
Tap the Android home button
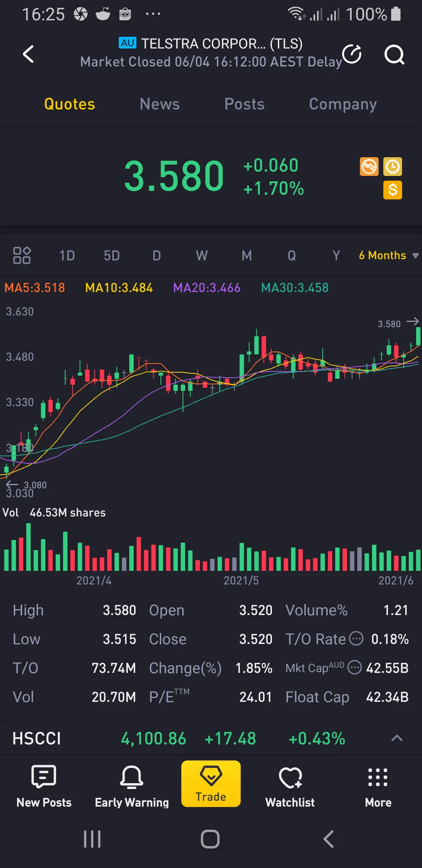(x=210, y=839)
